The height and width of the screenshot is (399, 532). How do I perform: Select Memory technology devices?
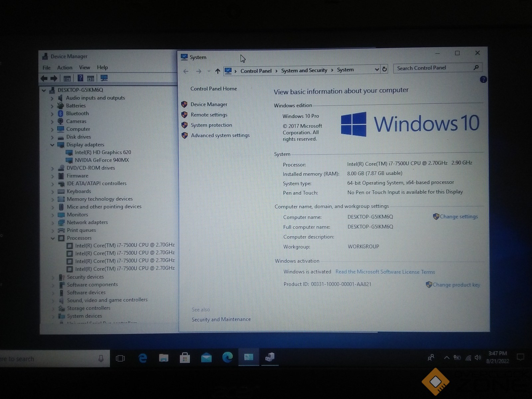click(100, 199)
